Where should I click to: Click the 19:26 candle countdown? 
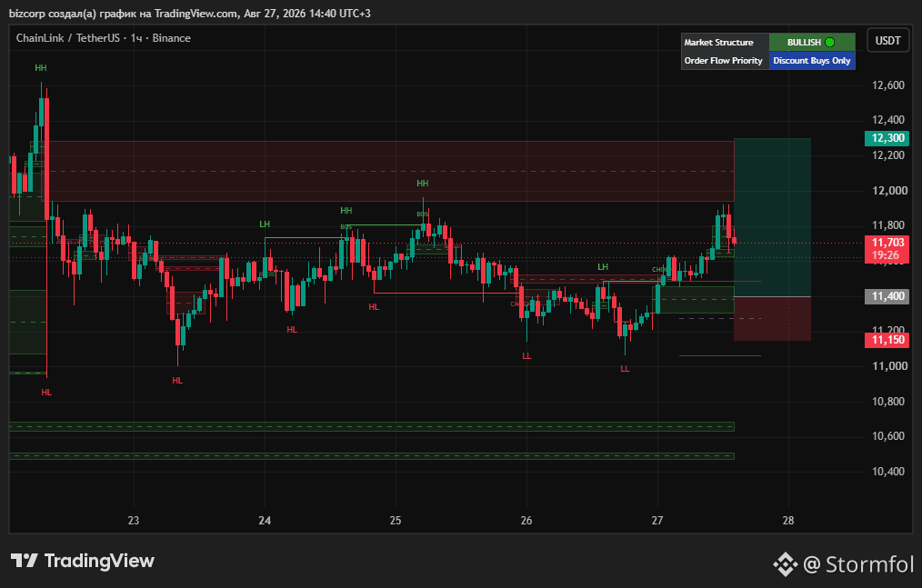coord(887,255)
